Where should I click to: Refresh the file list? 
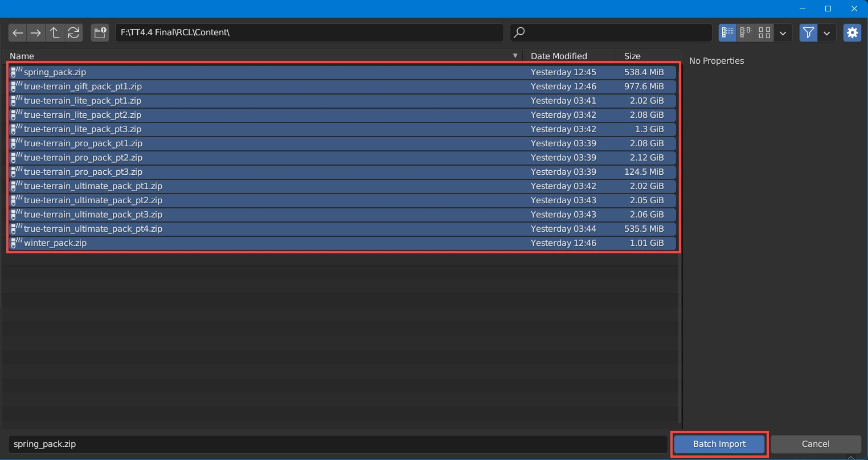(x=73, y=33)
